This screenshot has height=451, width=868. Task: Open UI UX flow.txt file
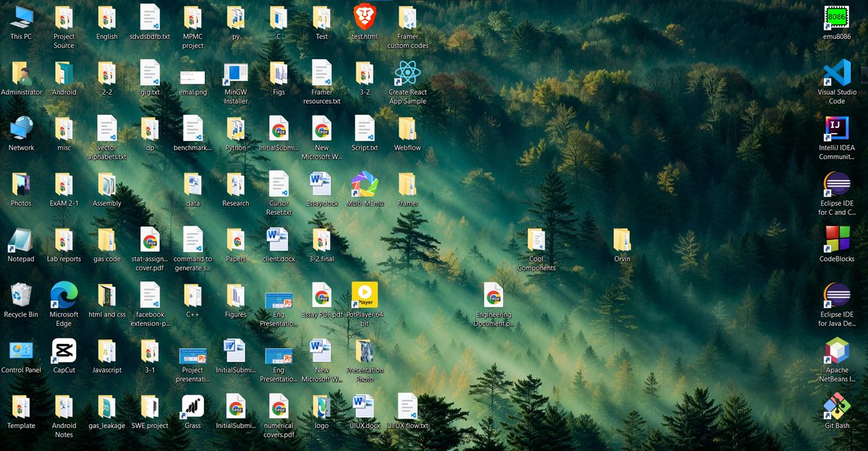click(x=407, y=411)
